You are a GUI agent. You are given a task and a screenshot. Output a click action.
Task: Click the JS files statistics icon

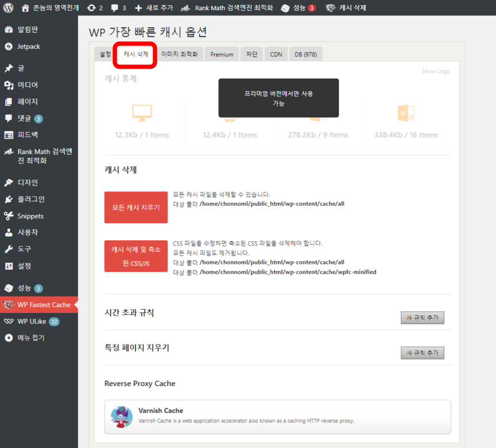tap(406, 113)
